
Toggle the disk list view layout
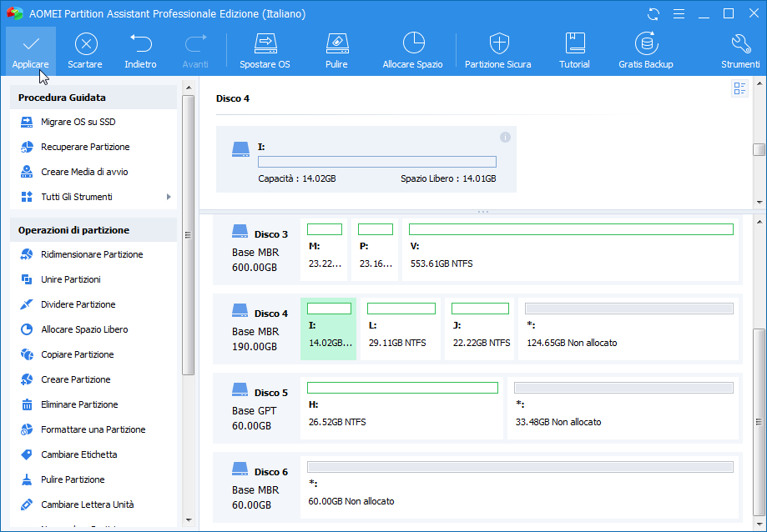pyautogui.click(x=739, y=89)
